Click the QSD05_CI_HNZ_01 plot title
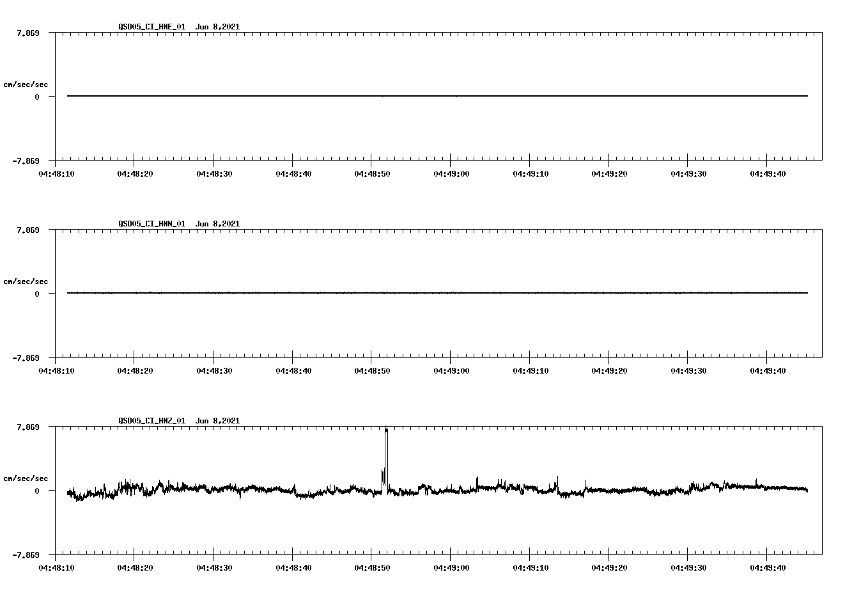The width and height of the screenshot is (868, 591). (179, 420)
